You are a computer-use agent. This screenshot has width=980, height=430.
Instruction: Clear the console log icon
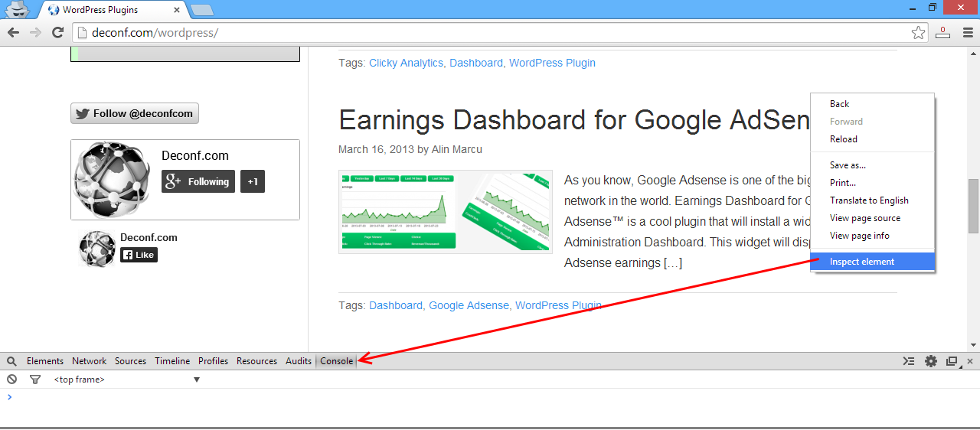click(x=11, y=380)
